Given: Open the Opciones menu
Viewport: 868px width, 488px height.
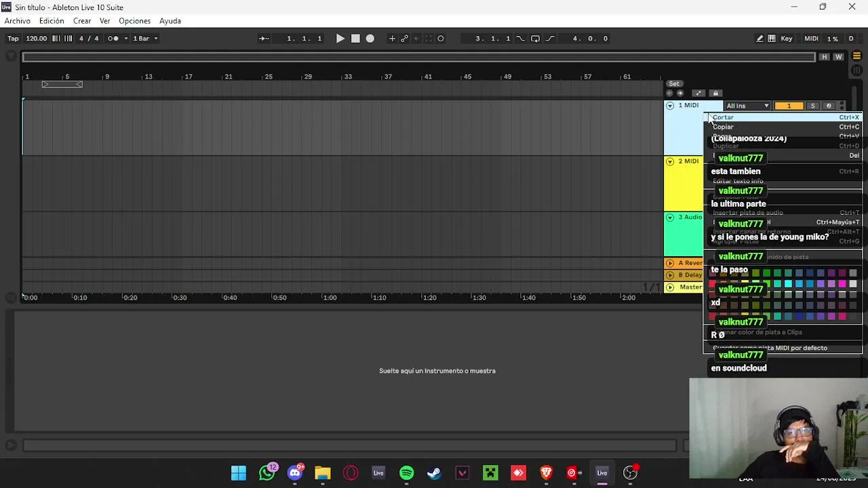Looking at the screenshot, I should 134,21.
